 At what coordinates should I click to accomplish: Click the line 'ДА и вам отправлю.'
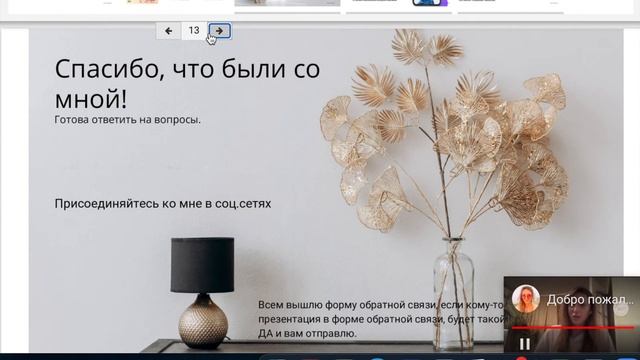click(x=307, y=333)
